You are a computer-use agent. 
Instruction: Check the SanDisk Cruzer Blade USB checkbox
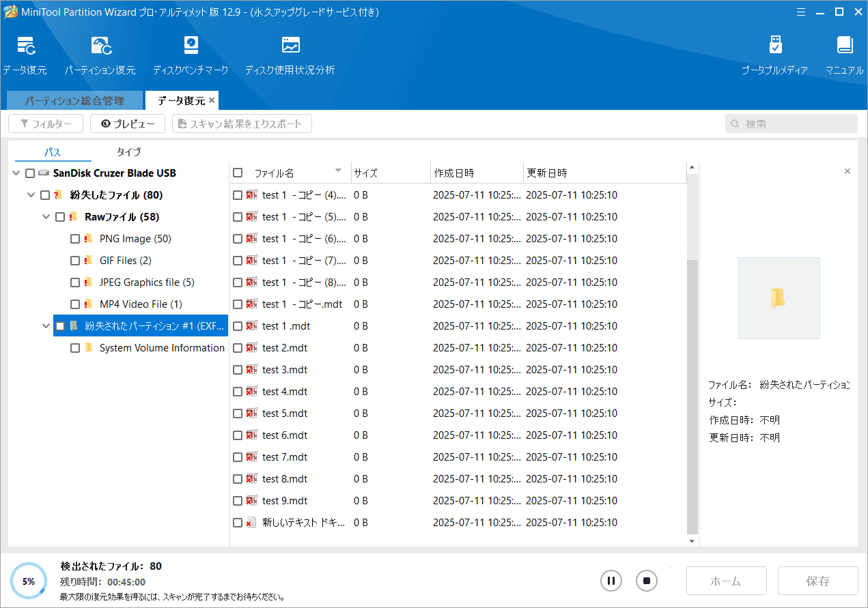click(30, 173)
